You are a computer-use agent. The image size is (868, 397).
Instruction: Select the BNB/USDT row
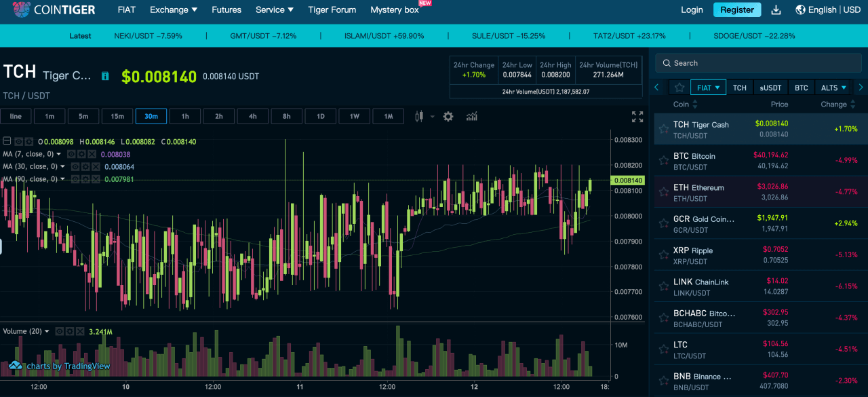tap(760, 381)
